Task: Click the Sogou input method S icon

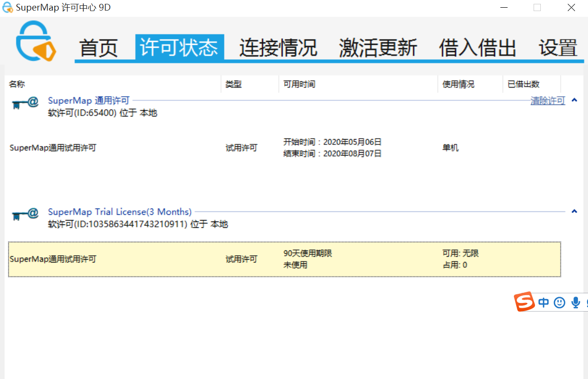Action: pyautogui.click(x=524, y=302)
